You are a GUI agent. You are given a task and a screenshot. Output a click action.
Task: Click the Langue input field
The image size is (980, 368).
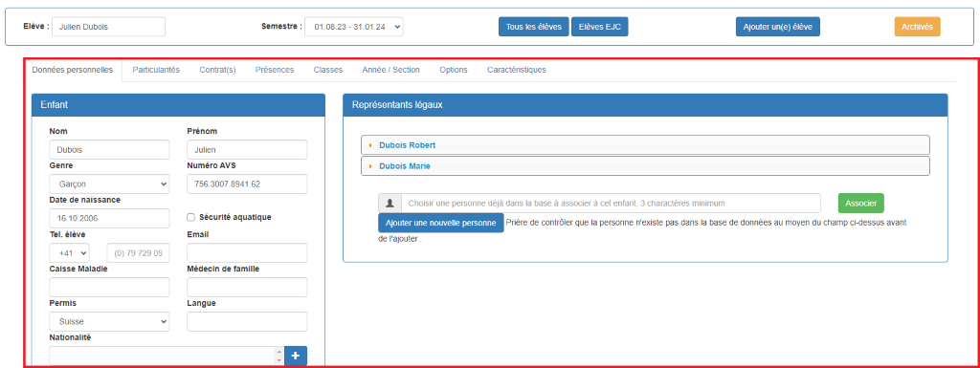(x=247, y=322)
